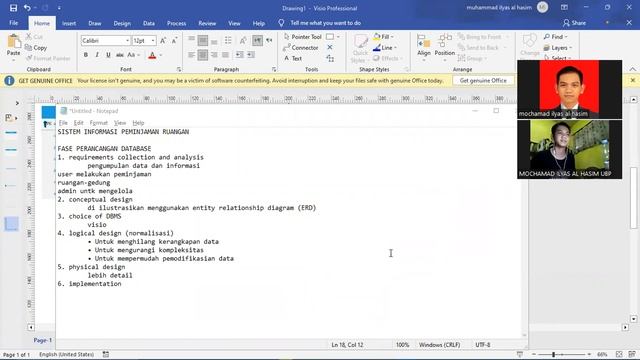Increase font size with the larger A

(x=163, y=40)
